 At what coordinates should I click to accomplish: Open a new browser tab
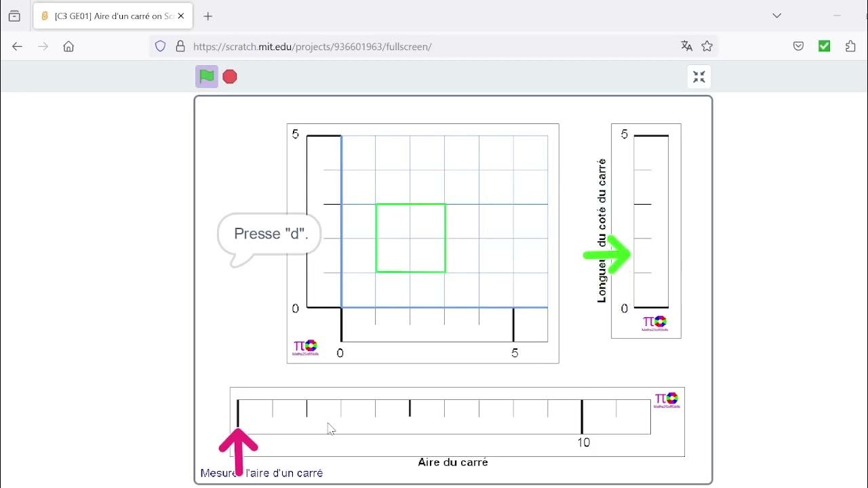[x=208, y=16]
